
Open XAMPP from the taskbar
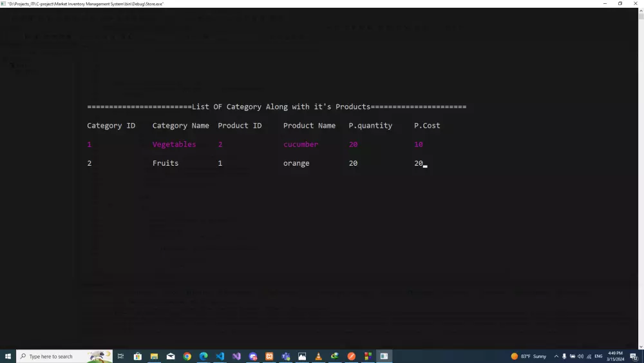[x=269, y=356]
